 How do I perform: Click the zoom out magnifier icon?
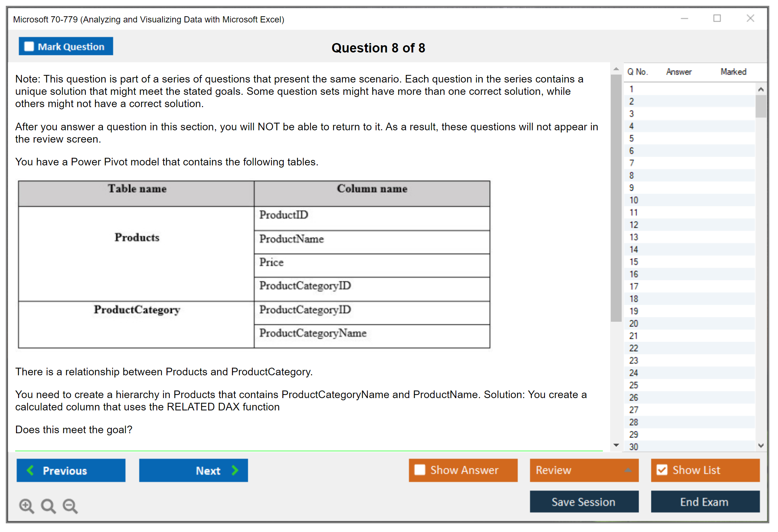(x=70, y=505)
